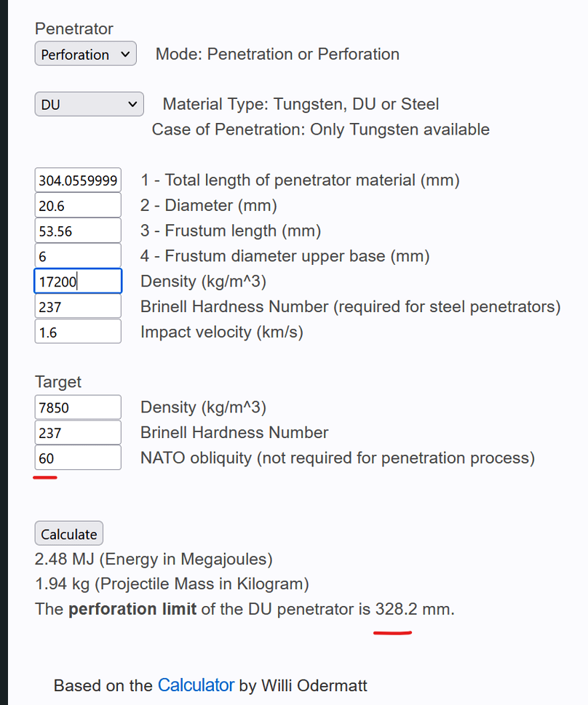Focus the NATO obliquity input field

[x=78, y=458]
